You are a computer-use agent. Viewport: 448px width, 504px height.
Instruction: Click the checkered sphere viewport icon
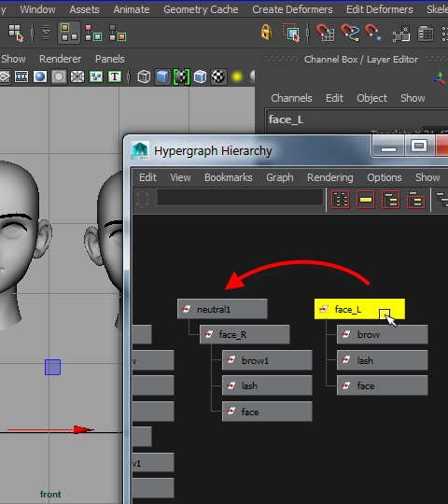218,77
